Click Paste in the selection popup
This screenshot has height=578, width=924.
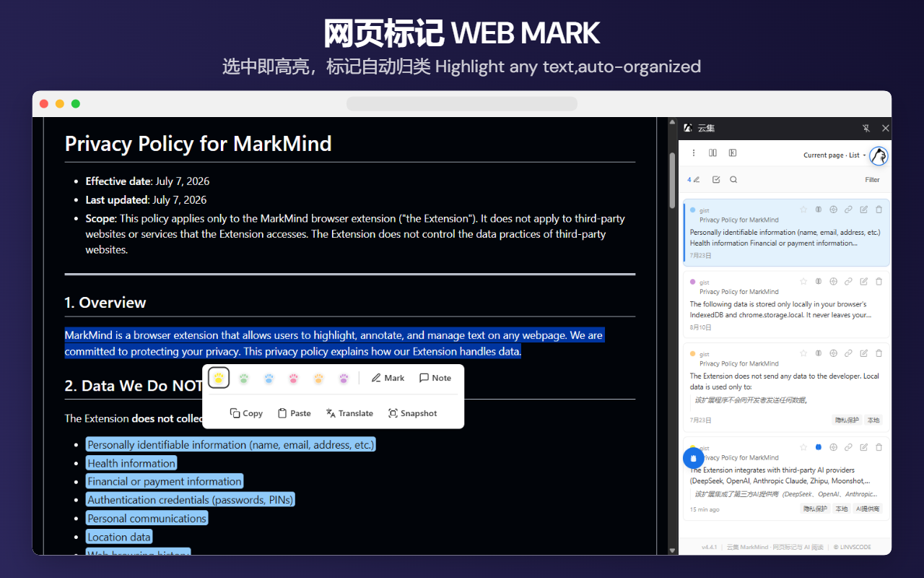(x=295, y=413)
